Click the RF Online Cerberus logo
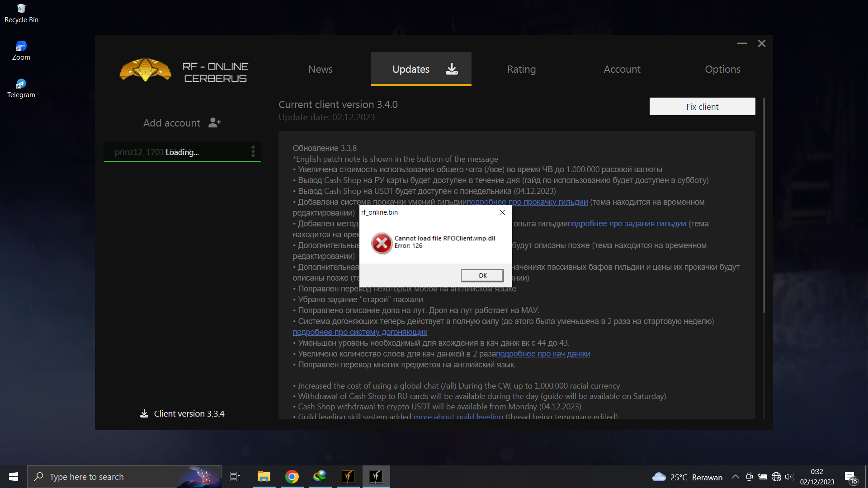The image size is (868, 488). tap(184, 70)
